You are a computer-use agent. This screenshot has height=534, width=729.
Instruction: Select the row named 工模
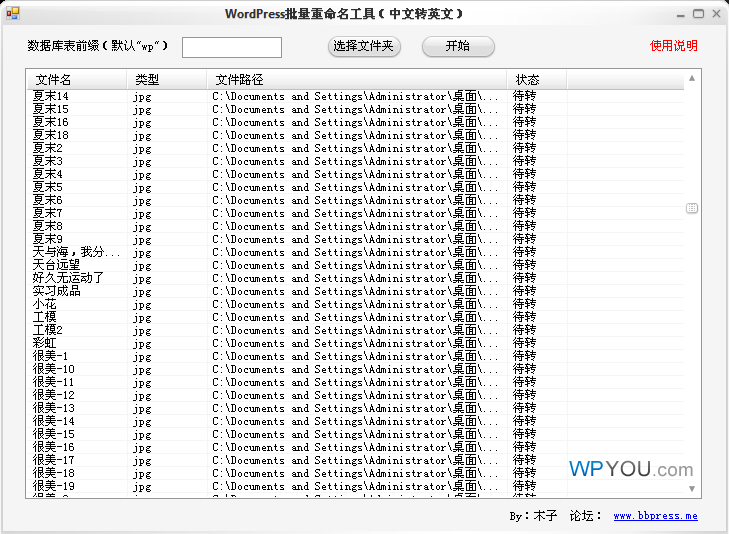point(355,317)
